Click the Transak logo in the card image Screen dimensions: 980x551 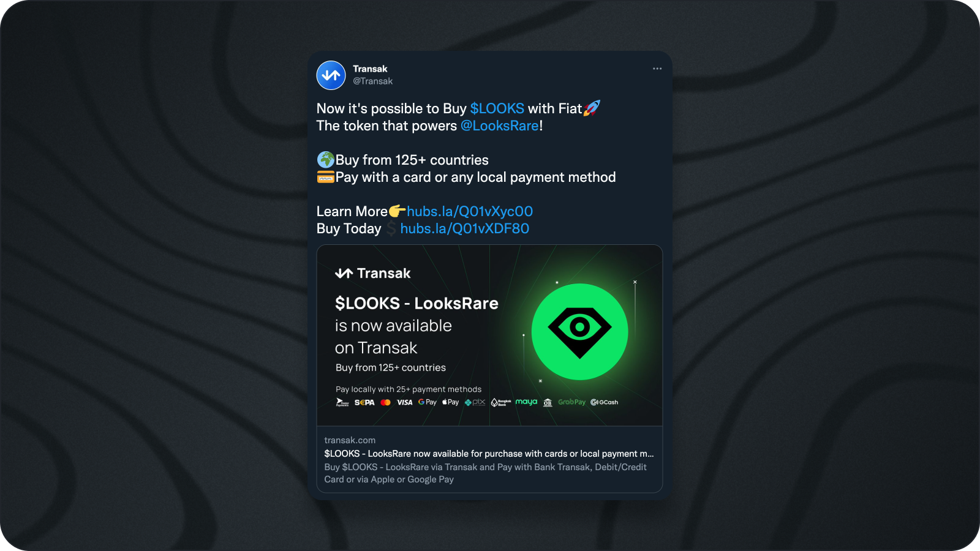373,273
